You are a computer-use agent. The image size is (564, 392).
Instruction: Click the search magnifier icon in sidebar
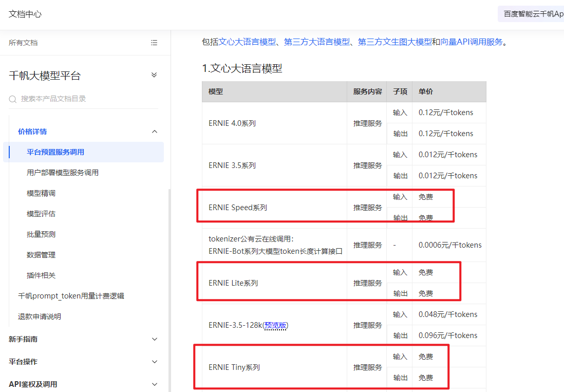[13, 99]
